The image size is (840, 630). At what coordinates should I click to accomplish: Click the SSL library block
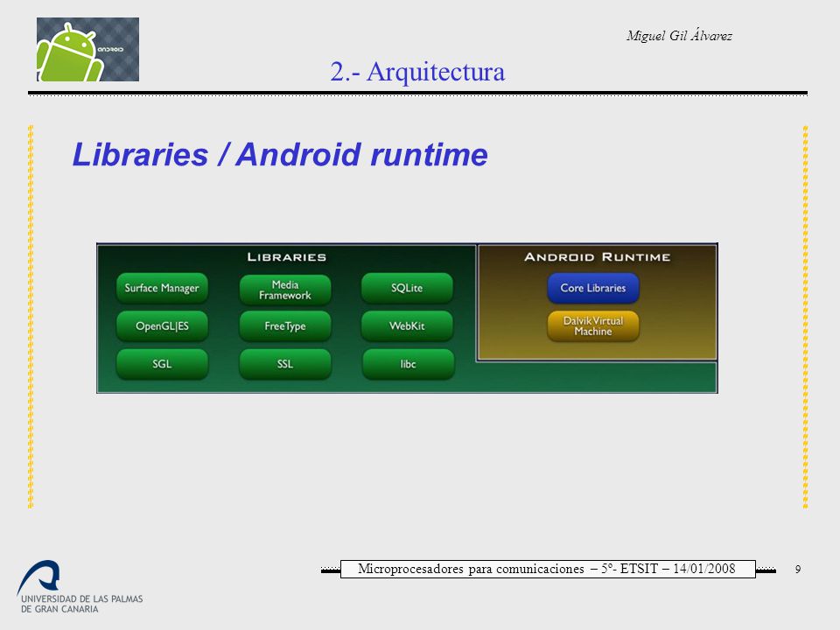285,364
